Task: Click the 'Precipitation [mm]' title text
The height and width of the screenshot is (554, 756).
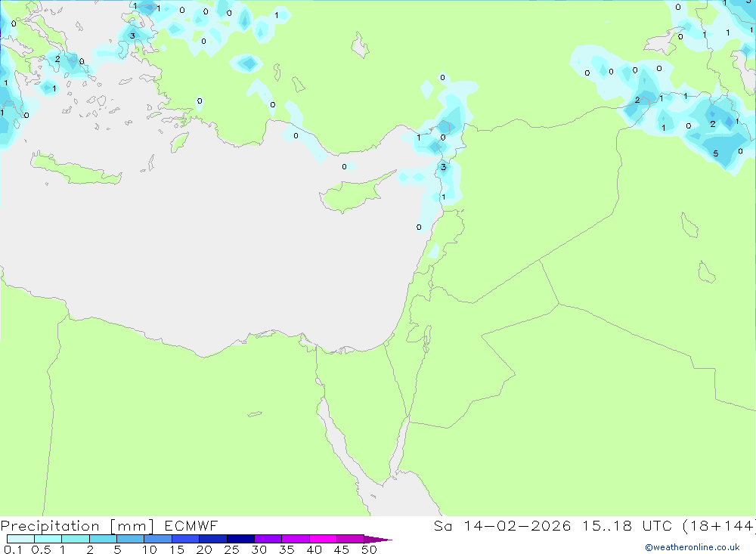Action: point(77,526)
